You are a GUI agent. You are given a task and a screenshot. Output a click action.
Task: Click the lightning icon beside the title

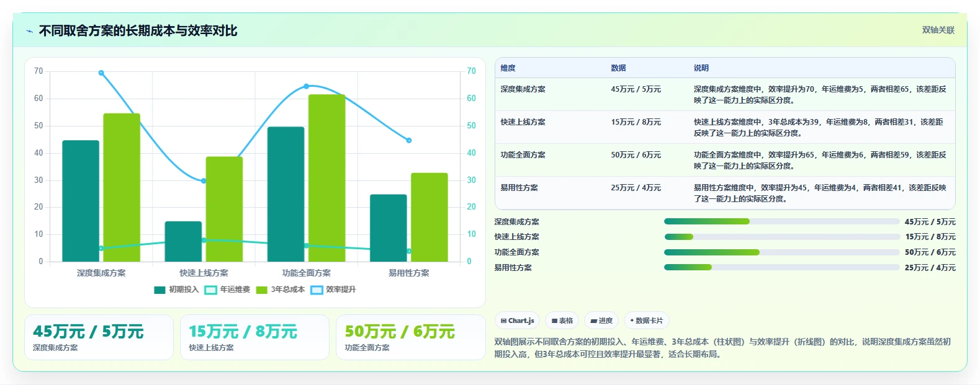tap(29, 31)
